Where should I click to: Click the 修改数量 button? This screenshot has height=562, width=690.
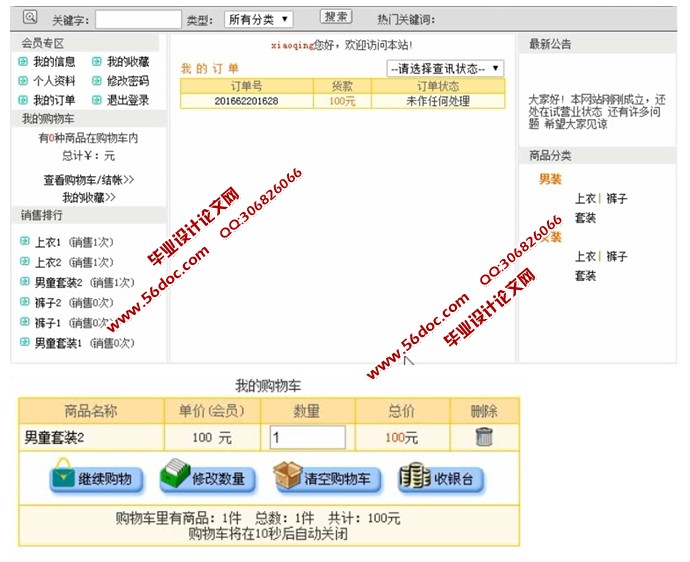pos(207,479)
